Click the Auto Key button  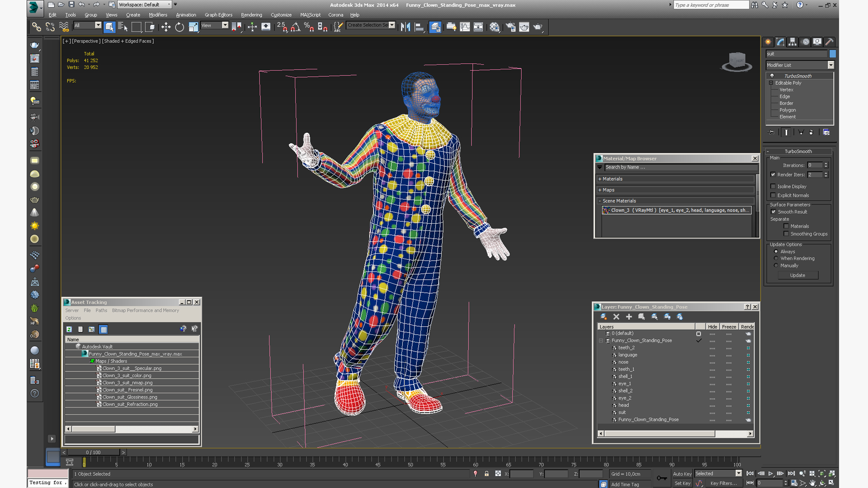(682, 474)
